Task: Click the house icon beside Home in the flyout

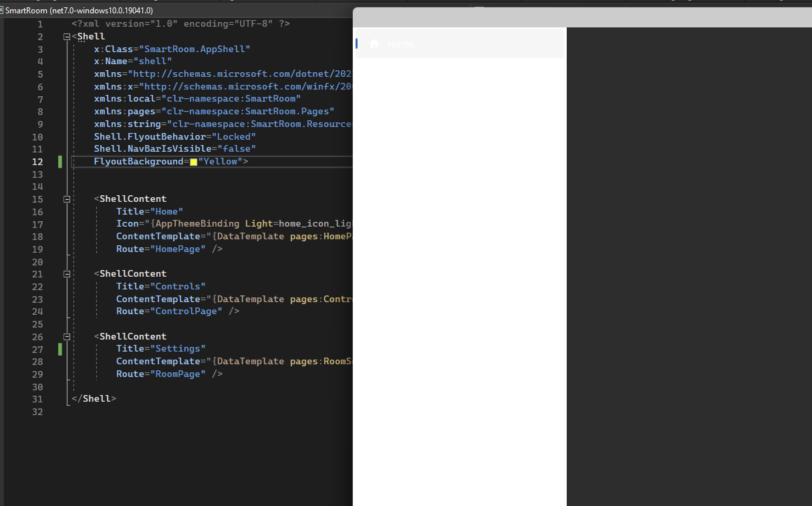Action: point(374,43)
